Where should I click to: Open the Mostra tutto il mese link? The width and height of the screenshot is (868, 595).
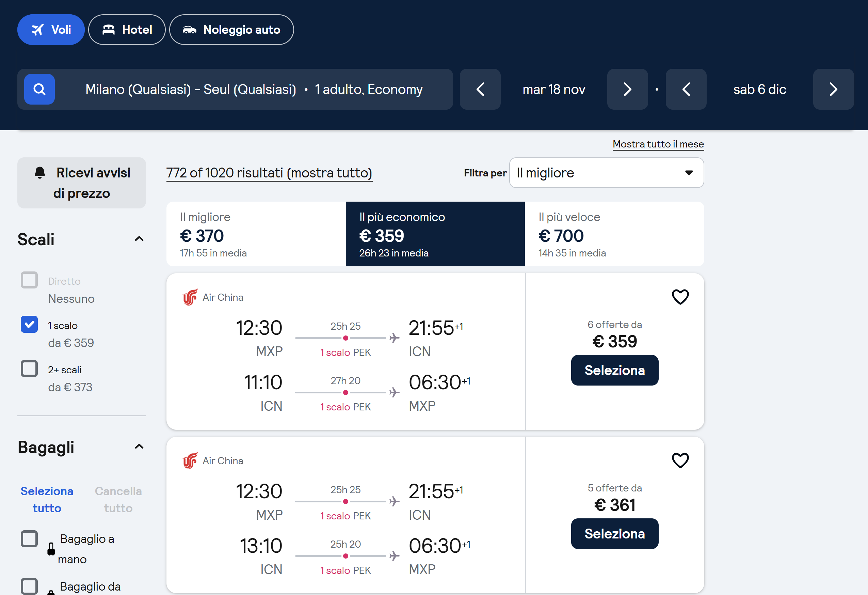click(658, 144)
